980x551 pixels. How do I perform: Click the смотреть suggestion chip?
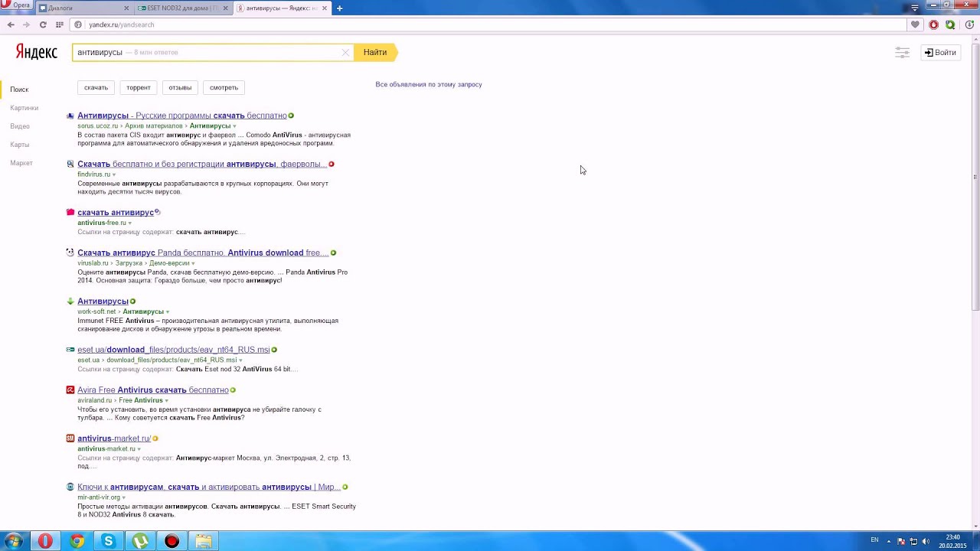pyautogui.click(x=224, y=87)
